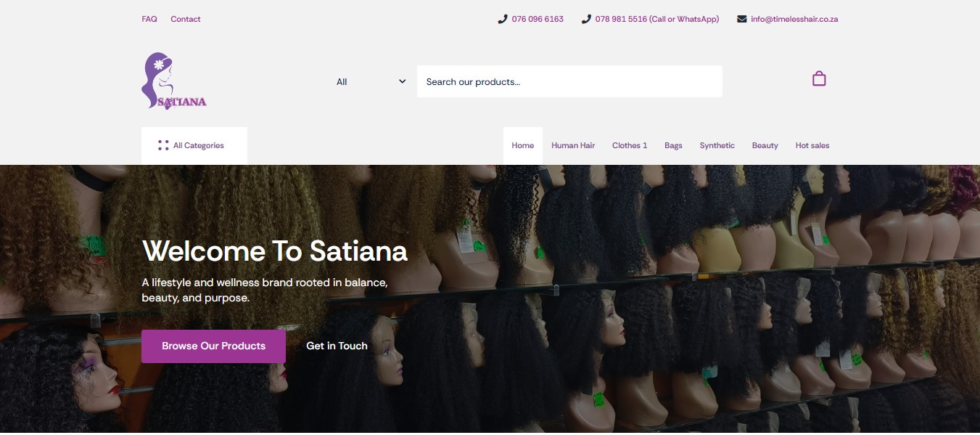Select the Home navigation tab
This screenshot has height=435, width=980.
coord(522,145)
